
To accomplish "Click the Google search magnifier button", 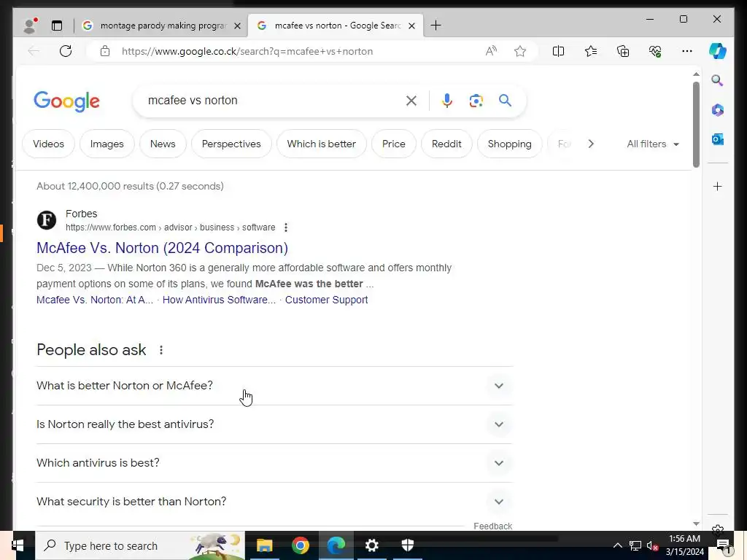I will click(505, 100).
